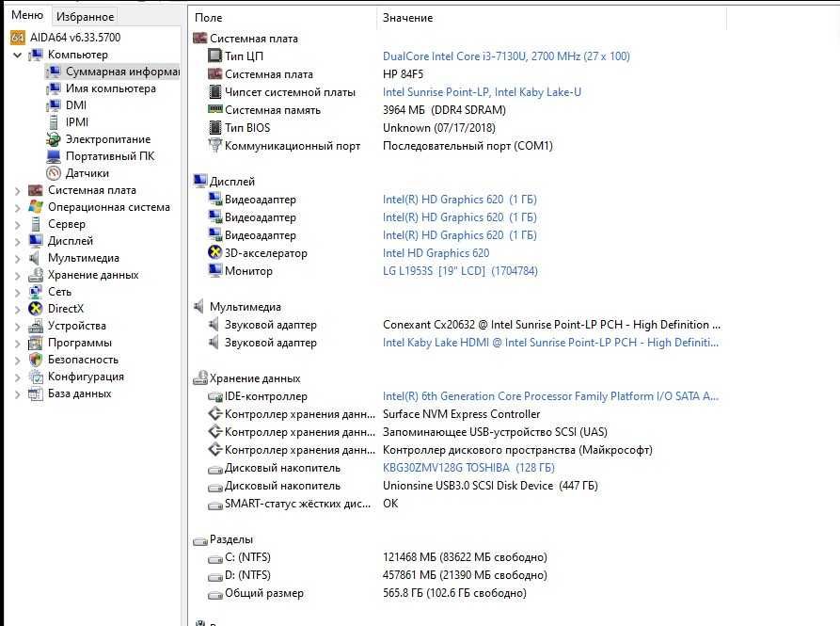Click the Хранение данных icon in sidebar

pyautogui.click(x=36, y=275)
